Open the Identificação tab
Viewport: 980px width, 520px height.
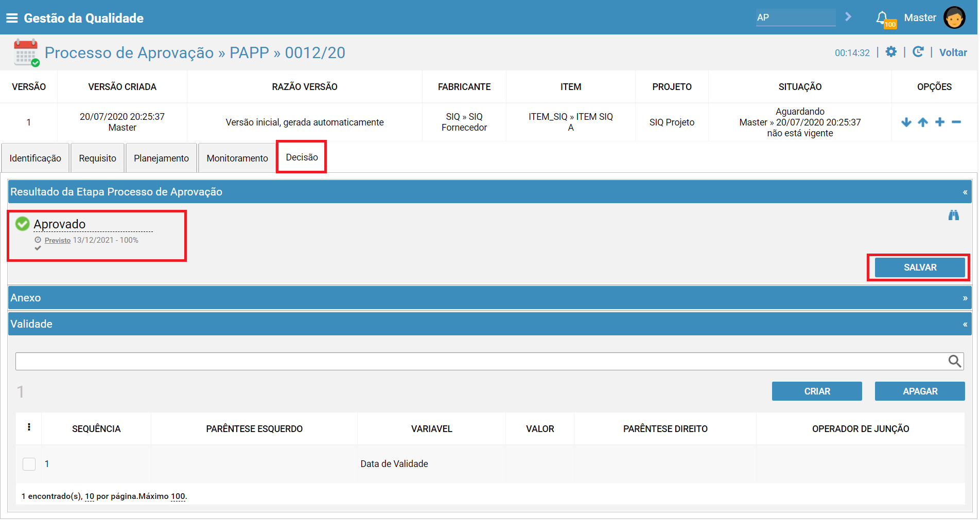click(35, 158)
